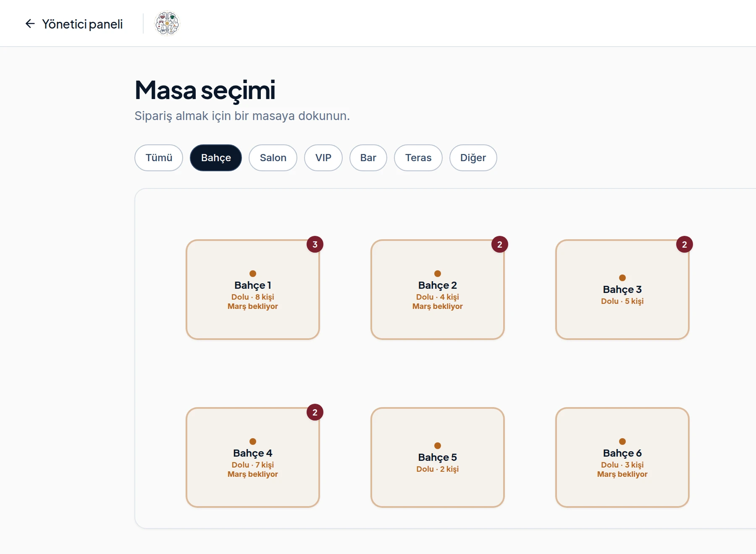The image size is (756, 554).
Task: Select table Bahçe 4
Action: coord(253,457)
